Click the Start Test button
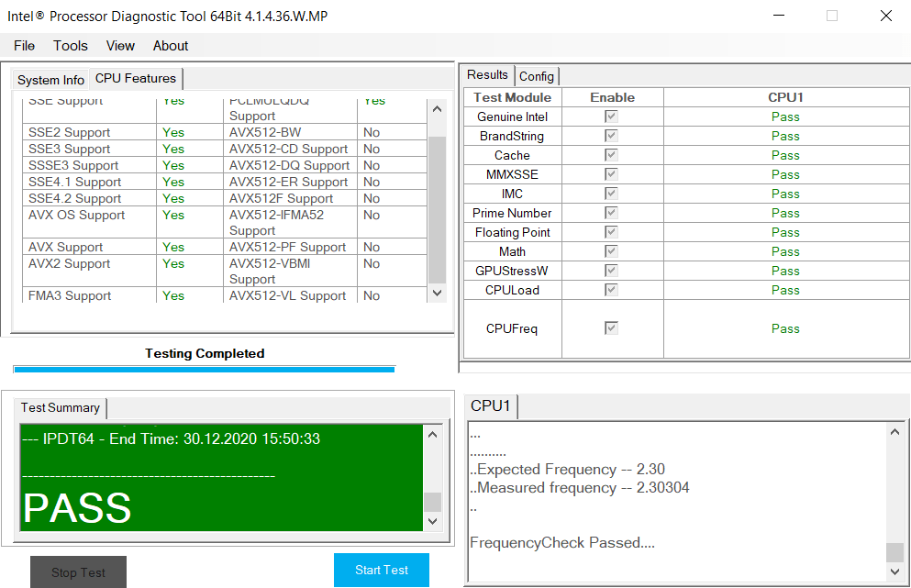This screenshot has width=911, height=588. pyautogui.click(x=382, y=570)
